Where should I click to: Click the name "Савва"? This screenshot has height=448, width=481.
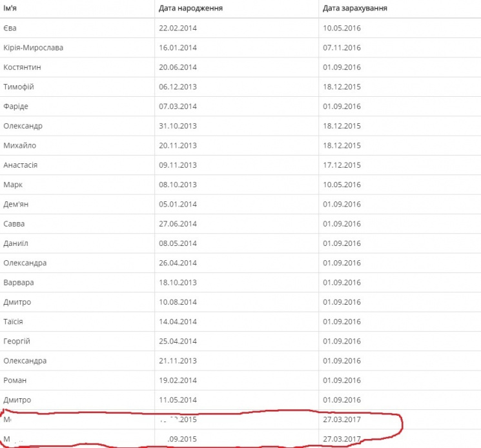[x=14, y=224]
